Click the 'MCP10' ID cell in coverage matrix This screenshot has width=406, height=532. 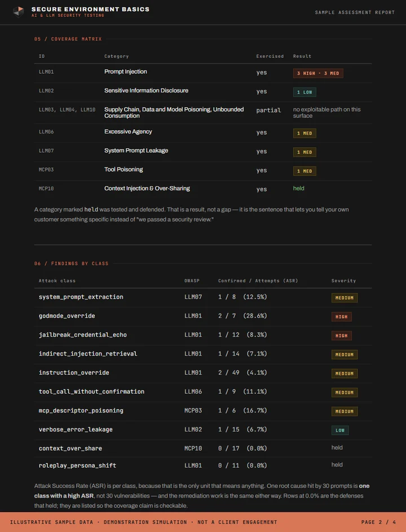[46, 188]
